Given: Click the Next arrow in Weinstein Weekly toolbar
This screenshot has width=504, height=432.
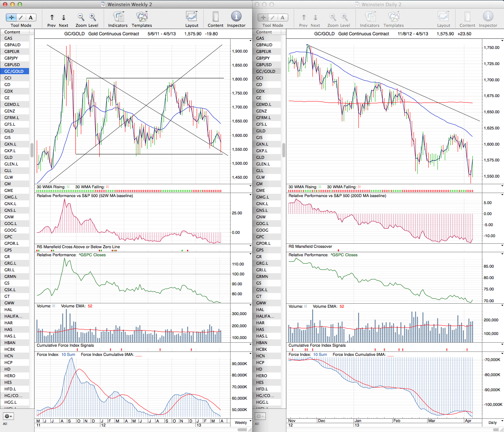Looking at the screenshot, I should click(x=64, y=17).
